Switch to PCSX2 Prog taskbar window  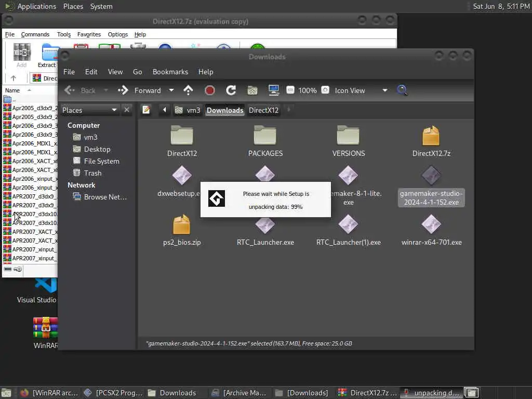pyautogui.click(x=113, y=393)
